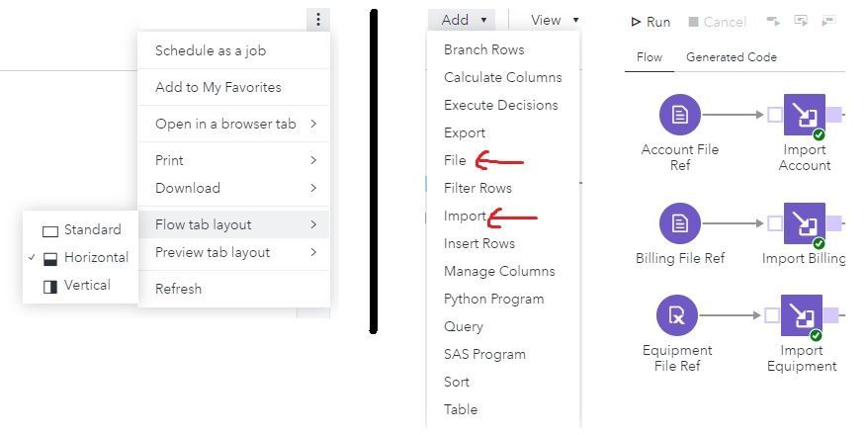Expand the Preview tab layout submenu

[233, 252]
